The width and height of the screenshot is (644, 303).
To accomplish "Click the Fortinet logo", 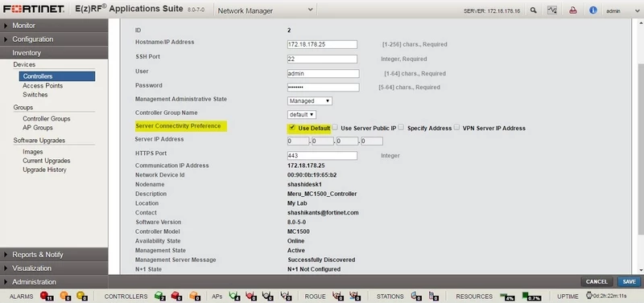I will (34, 9).
